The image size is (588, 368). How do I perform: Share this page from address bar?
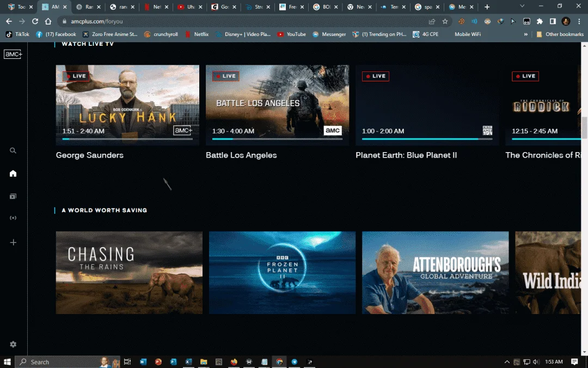click(432, 21)
